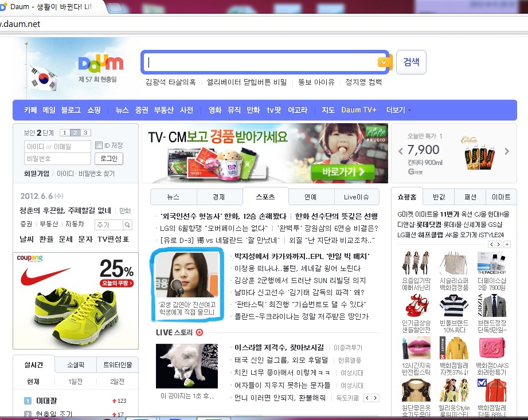Show next deal with right arrow
Image resolution: width=528 pixels, height=420 pixels.
[507, 151]
